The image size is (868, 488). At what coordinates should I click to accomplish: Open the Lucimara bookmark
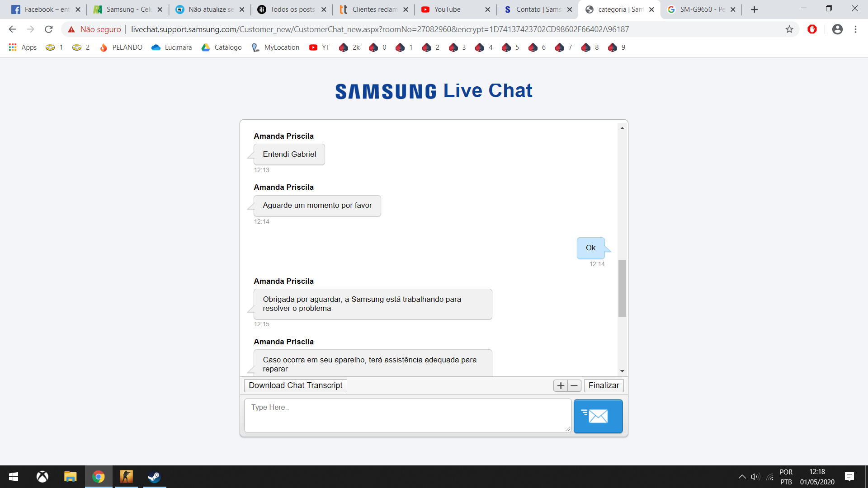click(x=171, y=47)
